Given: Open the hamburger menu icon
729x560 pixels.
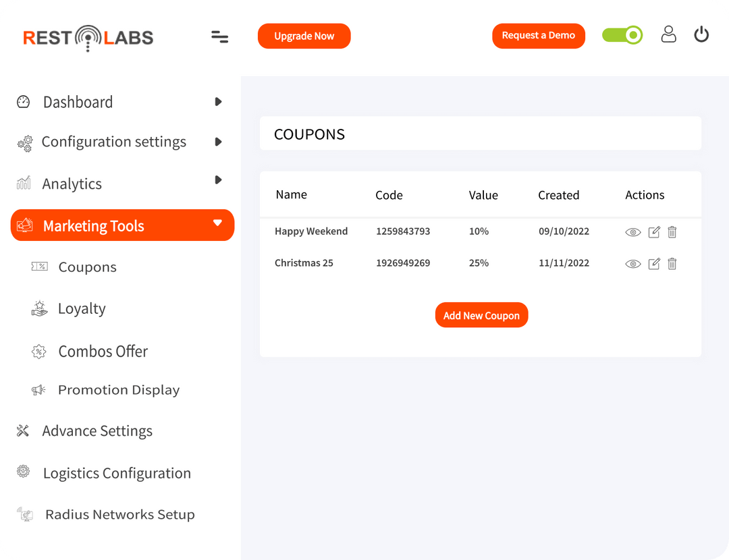Looking at the screenshot, I should (219, 37).
